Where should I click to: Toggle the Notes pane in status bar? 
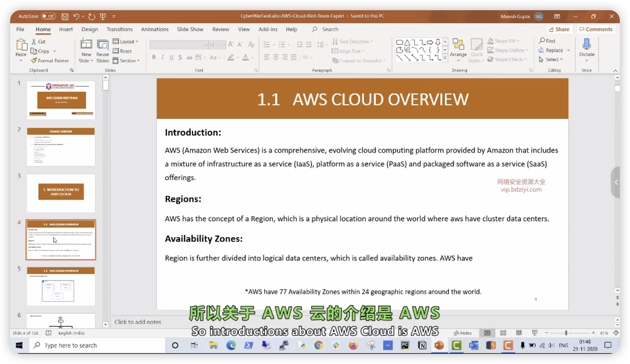click(463, 333)
